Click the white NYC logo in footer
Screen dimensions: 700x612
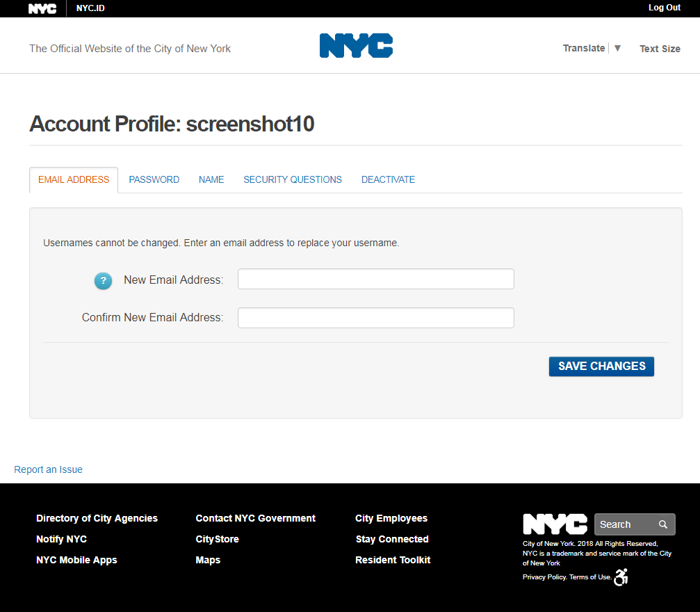(555, 524)
